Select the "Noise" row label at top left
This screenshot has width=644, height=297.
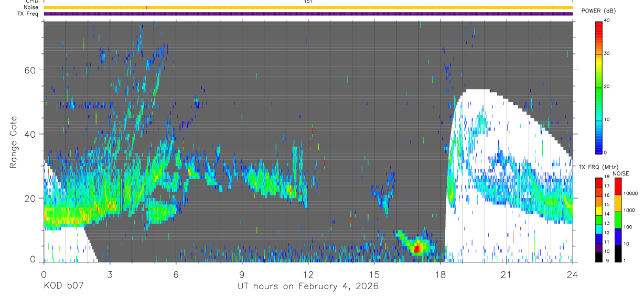pos(31,7)
